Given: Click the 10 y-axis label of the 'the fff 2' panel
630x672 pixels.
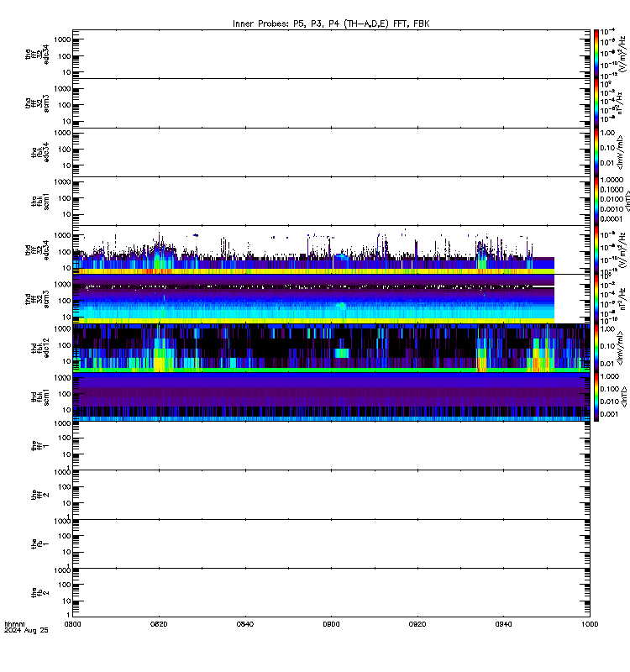Looking at the screenshot, I should 66,503.
